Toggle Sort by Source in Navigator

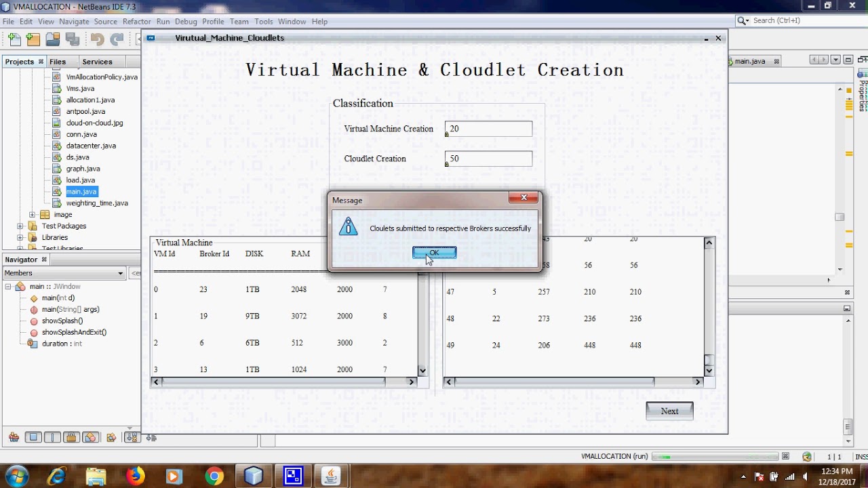(151, 438)
